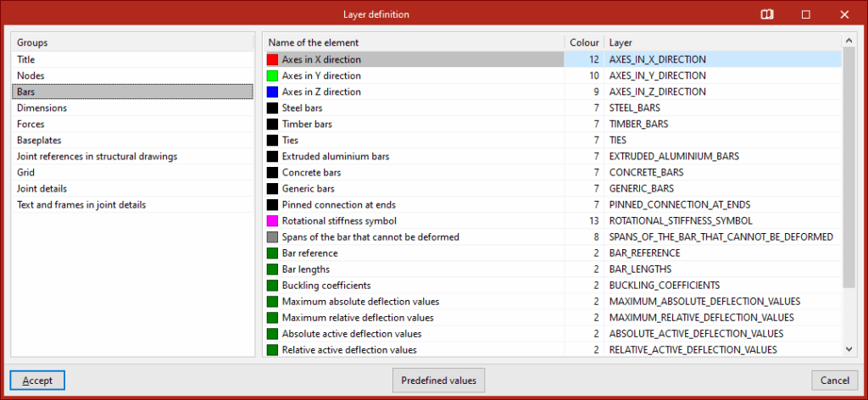The image size is (868, 400).
Task: Click the BAR_REFERENCE layer cell
Action: point(723,253)
